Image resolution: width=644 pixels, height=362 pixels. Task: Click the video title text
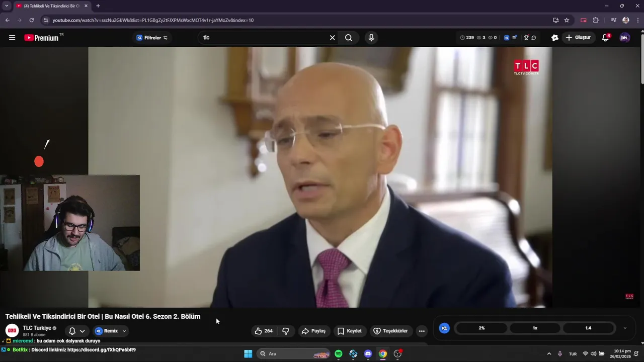pos(103,316)
